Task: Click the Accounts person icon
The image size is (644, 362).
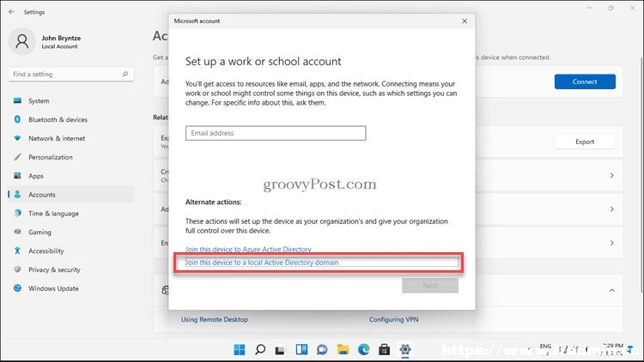Action: [17, 195]
